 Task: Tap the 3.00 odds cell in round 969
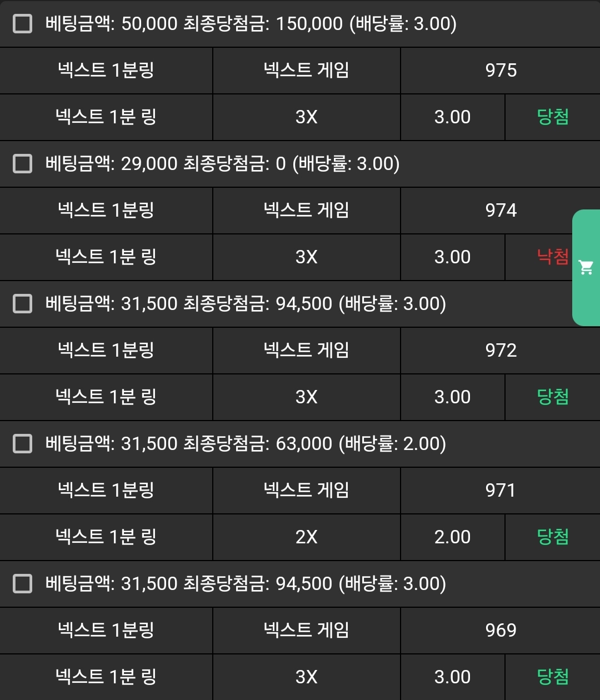pyautogui.click(x=452, y=677)
